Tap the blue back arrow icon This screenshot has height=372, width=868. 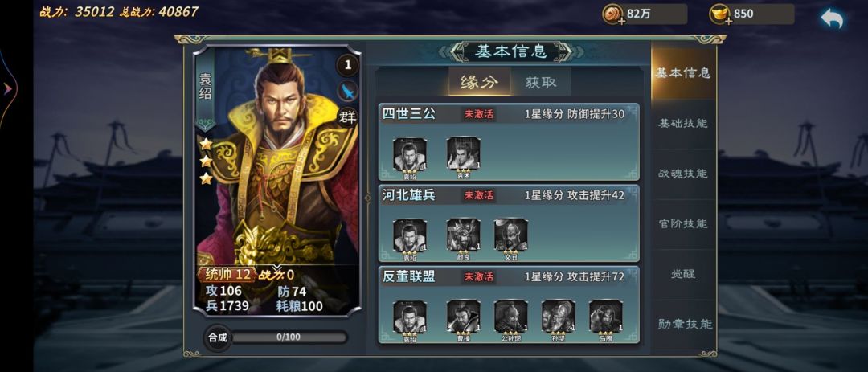pyautogui.click(x=832, y=18)
